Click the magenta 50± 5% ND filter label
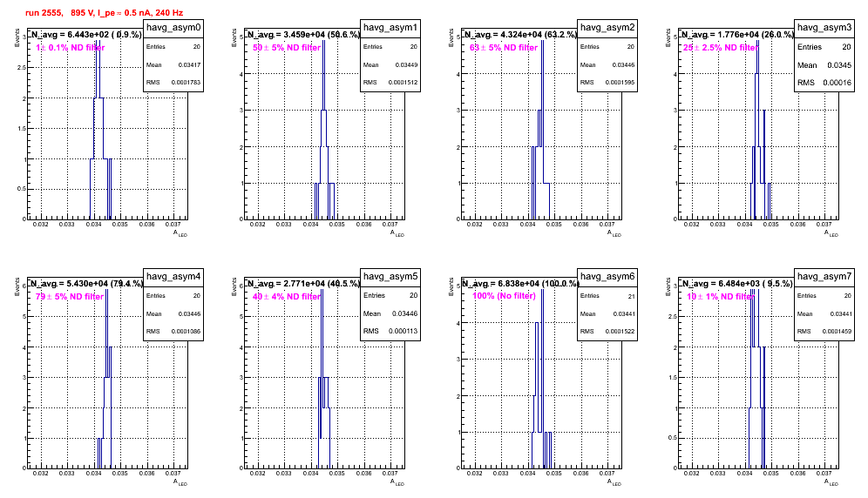Image resolution: width=868 pixels, height=498 pixels. point(287,48)
